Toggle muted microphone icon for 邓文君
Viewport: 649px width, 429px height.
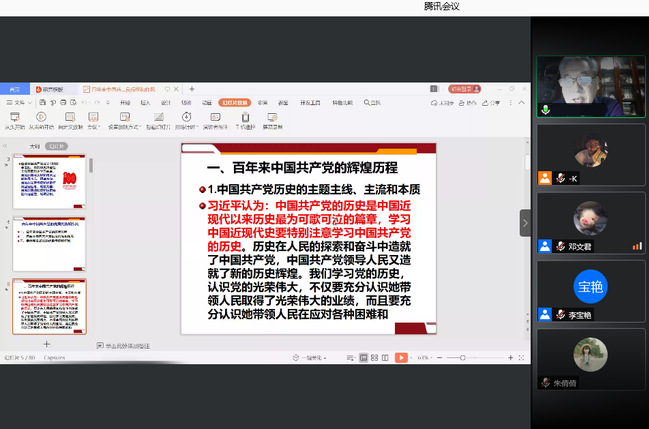pyautogui.click(x=561, y=246)
